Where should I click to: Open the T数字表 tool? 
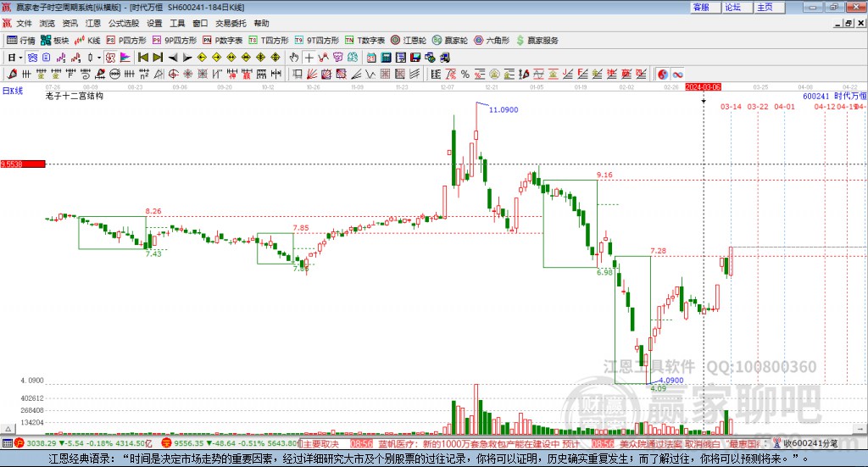(364, 41)
